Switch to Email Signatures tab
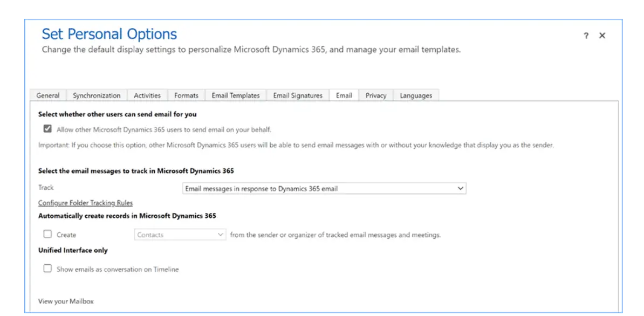 click(298, 95)
